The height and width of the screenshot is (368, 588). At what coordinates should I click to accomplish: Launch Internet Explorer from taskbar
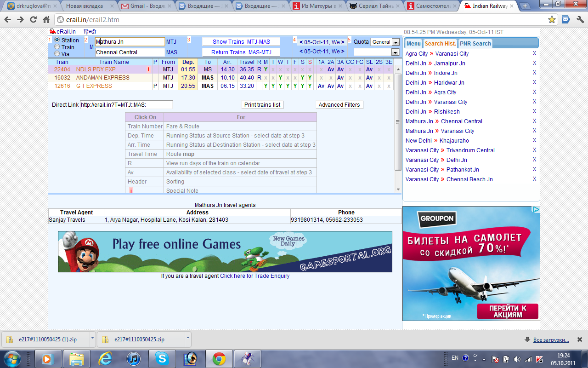tap(105, 358)
